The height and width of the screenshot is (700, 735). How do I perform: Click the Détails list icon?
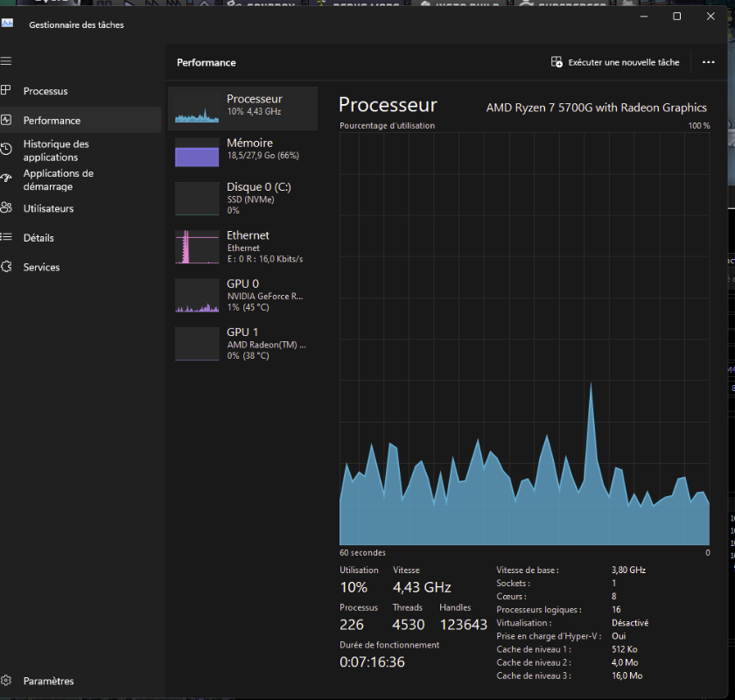coord(6,237)
